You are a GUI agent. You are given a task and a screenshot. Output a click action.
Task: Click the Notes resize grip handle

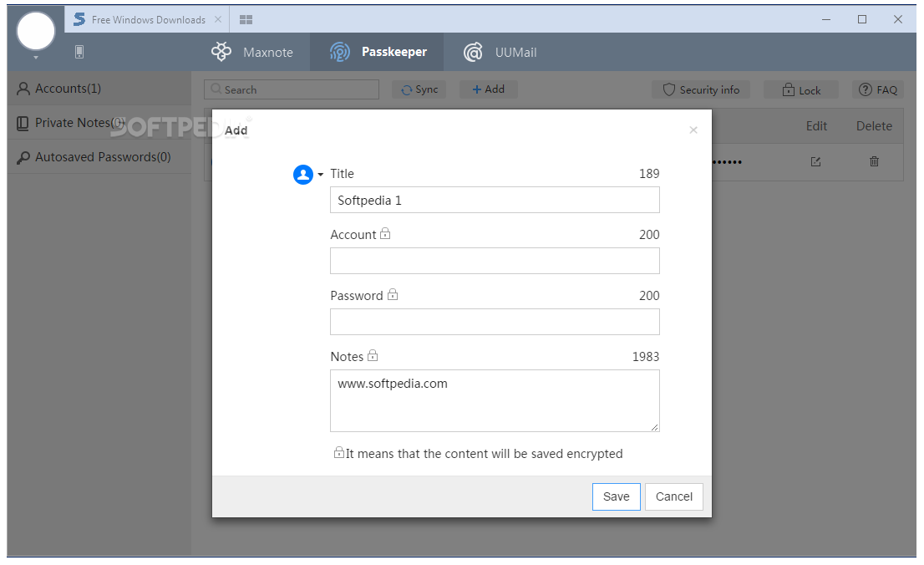655,427
